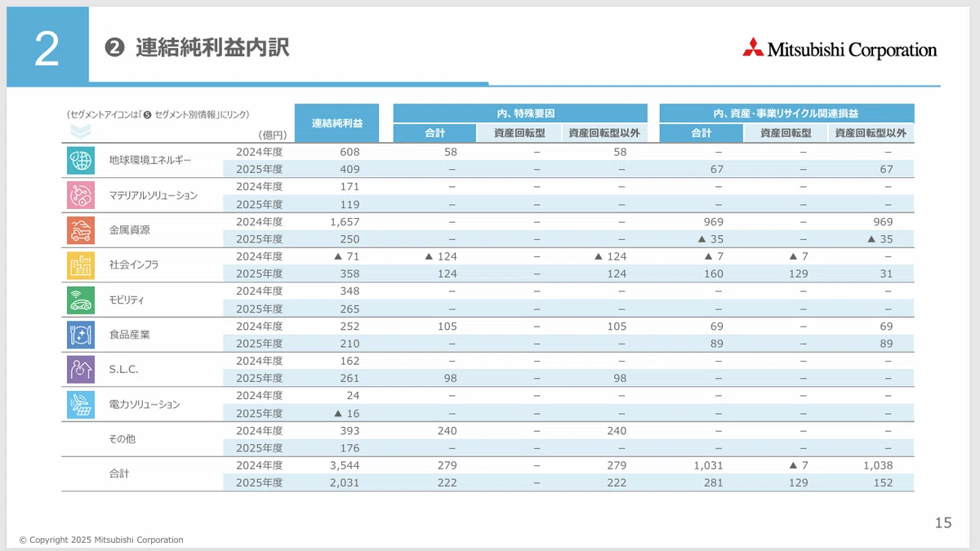Image resolution: width=980 pixels, height=551 pixels.
Task: Click value 119 for マテリアルソリューション 2025年度
Action: click(x=350, y=205)
